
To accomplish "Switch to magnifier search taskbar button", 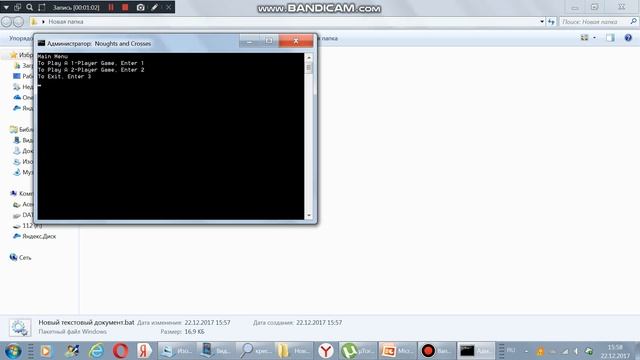I will tap(255, 351).
